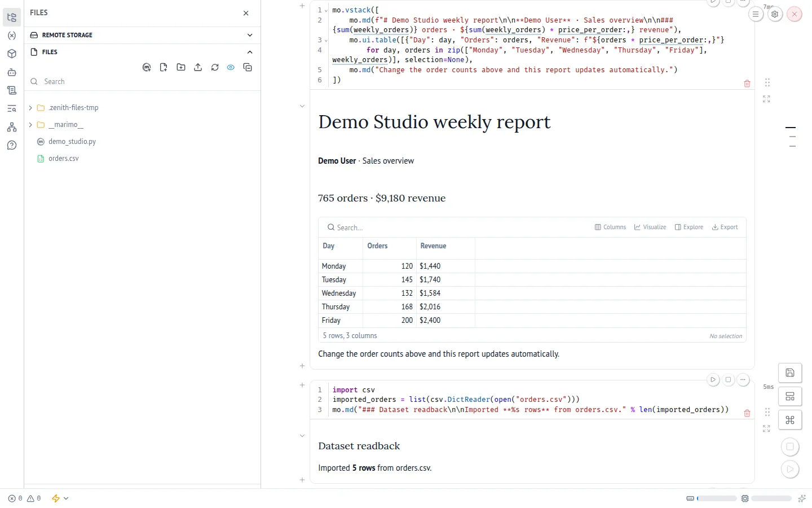Screen dimensions: 812x508
Task: Collapse all folders in file tree
Action: click(248, 67)
